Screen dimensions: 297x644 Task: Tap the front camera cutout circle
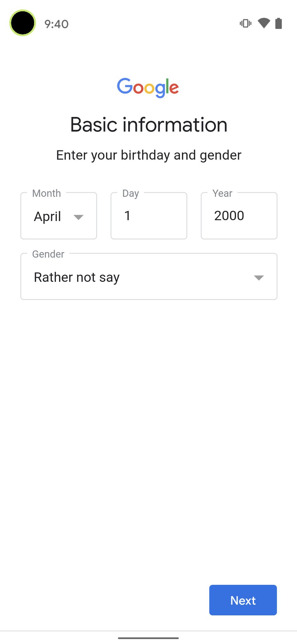coord(23,23)
